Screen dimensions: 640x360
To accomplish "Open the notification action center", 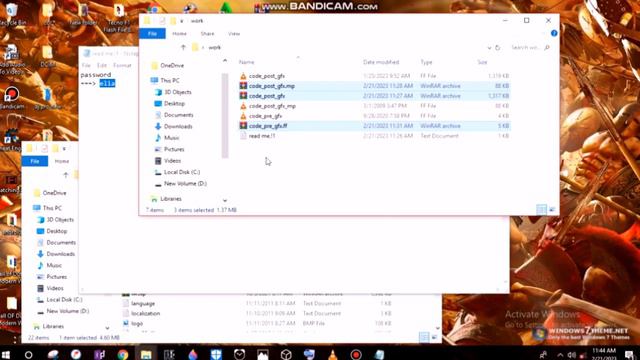I will 629,354.
